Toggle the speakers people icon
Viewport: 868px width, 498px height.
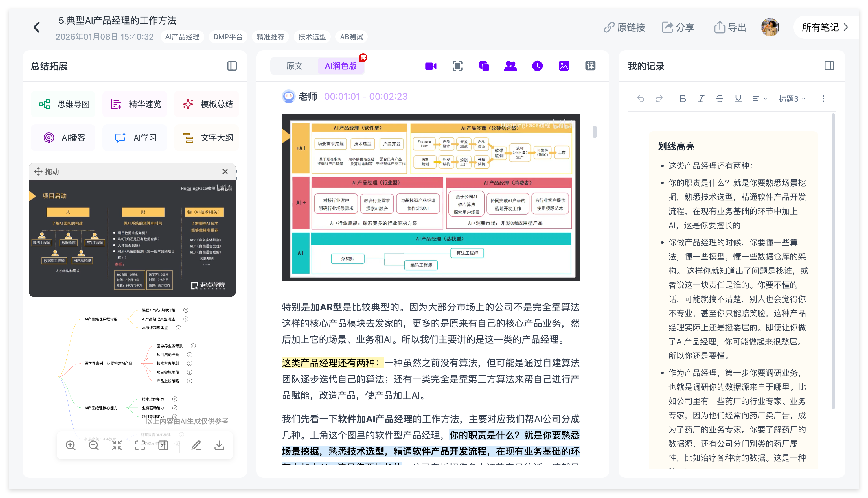[510, 66]
